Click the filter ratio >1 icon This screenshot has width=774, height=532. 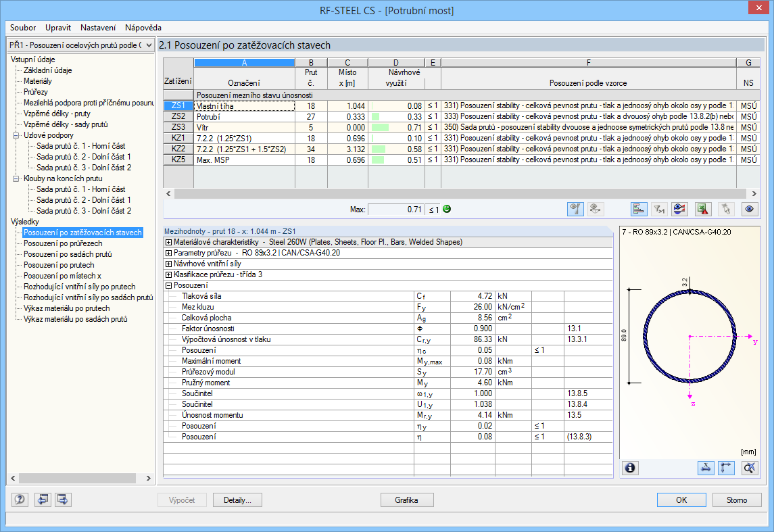click(x=659, y=210)
